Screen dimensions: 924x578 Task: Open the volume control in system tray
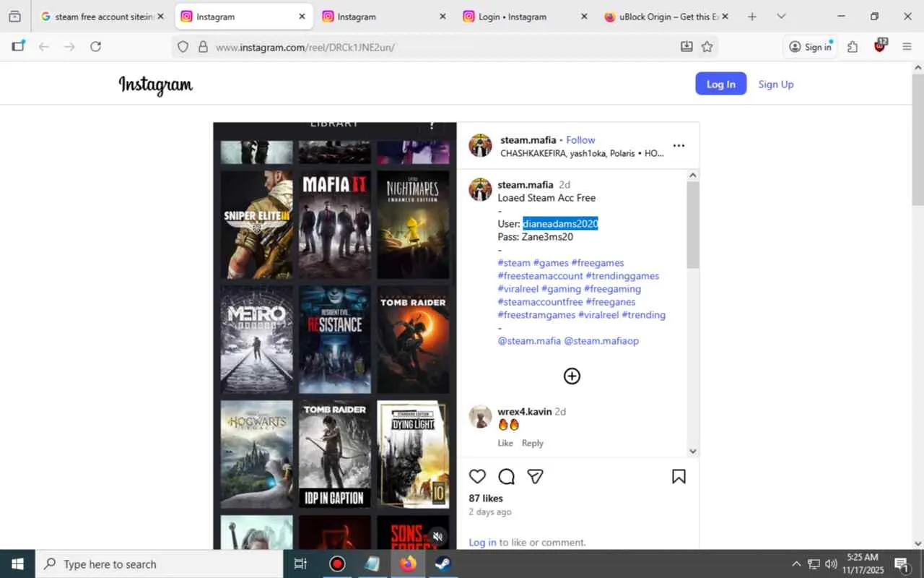tap(831, 564)
